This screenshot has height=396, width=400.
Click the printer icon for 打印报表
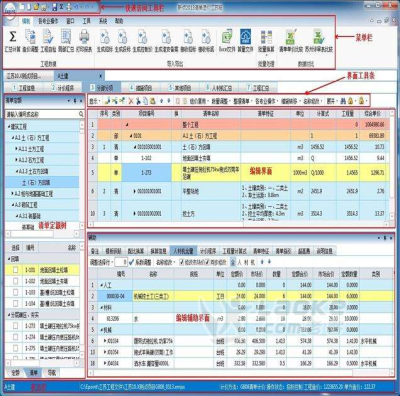pos(84,37)
